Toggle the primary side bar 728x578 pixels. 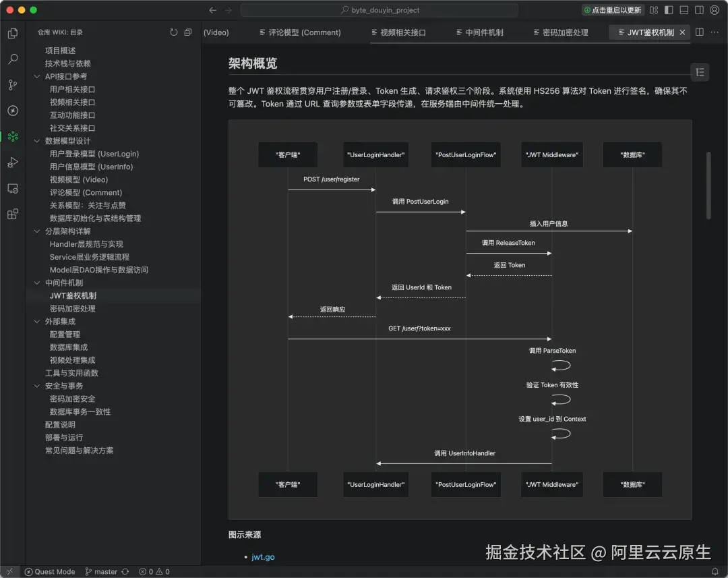pos(669,10)
